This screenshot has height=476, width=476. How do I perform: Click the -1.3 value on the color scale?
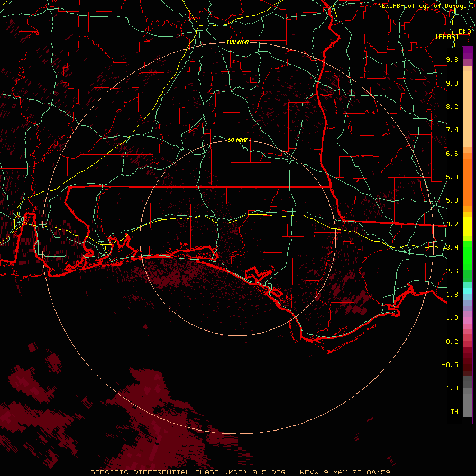(x=450, y=388)
